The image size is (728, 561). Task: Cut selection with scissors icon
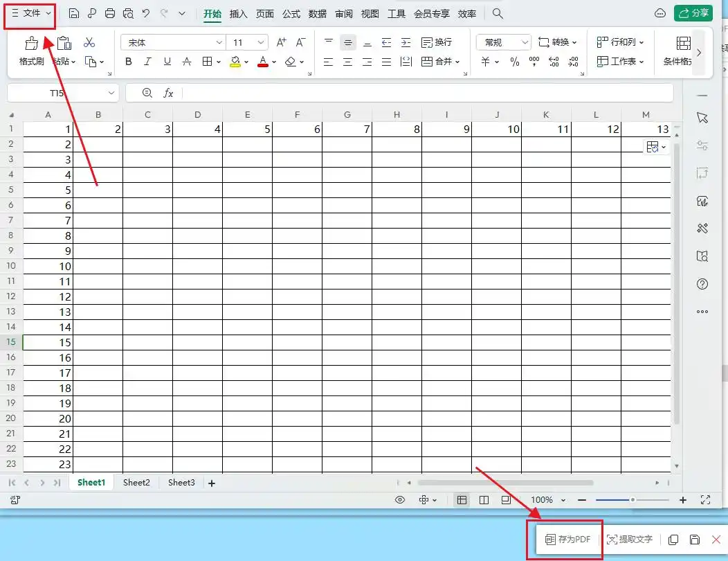tap(89, 43)
